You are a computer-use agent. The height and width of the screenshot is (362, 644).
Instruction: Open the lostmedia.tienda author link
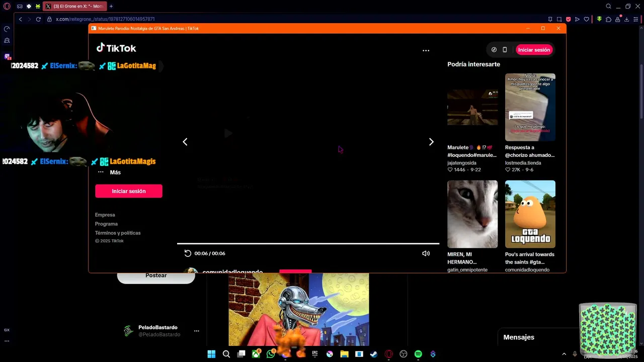pyautogui.click(x=523, y=163)
